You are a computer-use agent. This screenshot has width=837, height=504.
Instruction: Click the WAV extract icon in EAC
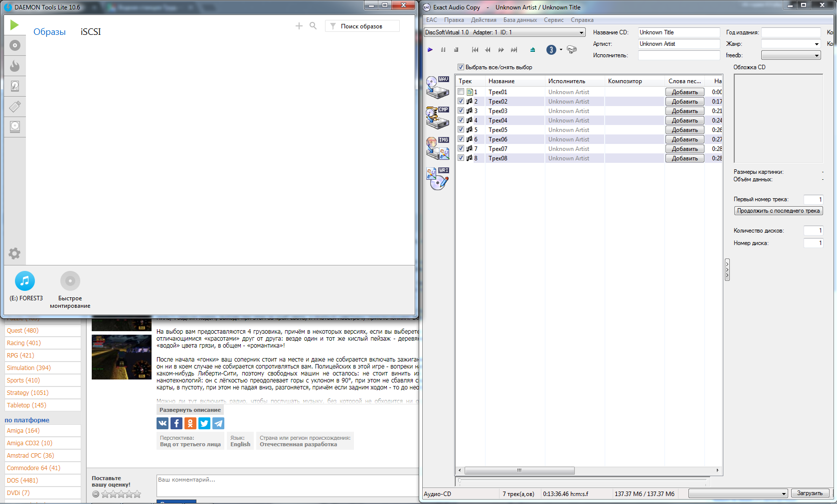click(x=438, y=87)
